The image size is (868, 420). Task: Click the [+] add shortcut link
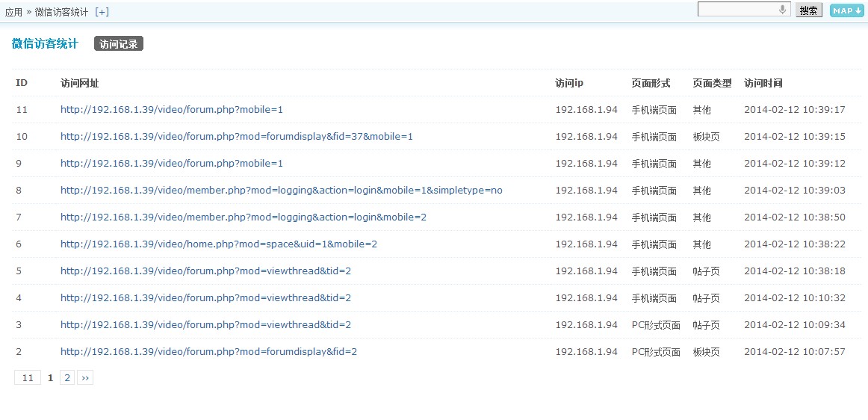click(x=102, y=12)
